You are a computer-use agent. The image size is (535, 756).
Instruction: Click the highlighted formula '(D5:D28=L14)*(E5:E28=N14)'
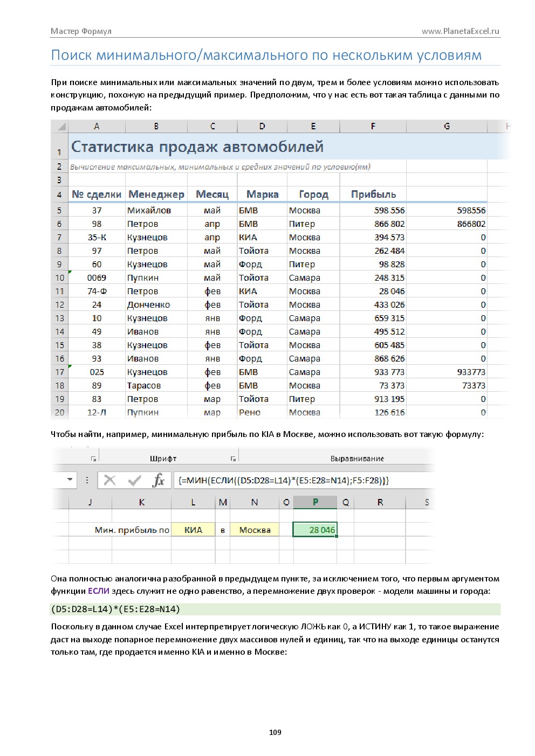click(x=115, y=609)
